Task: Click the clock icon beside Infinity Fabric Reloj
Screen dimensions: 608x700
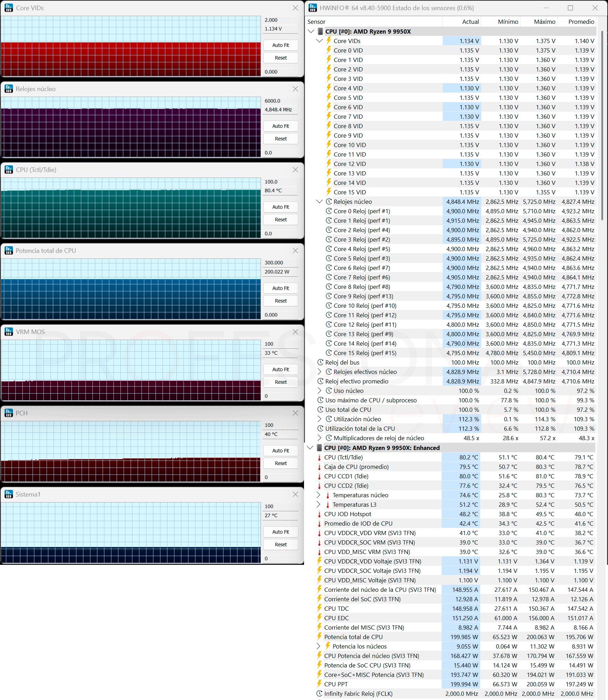Action: click(319, 693)
